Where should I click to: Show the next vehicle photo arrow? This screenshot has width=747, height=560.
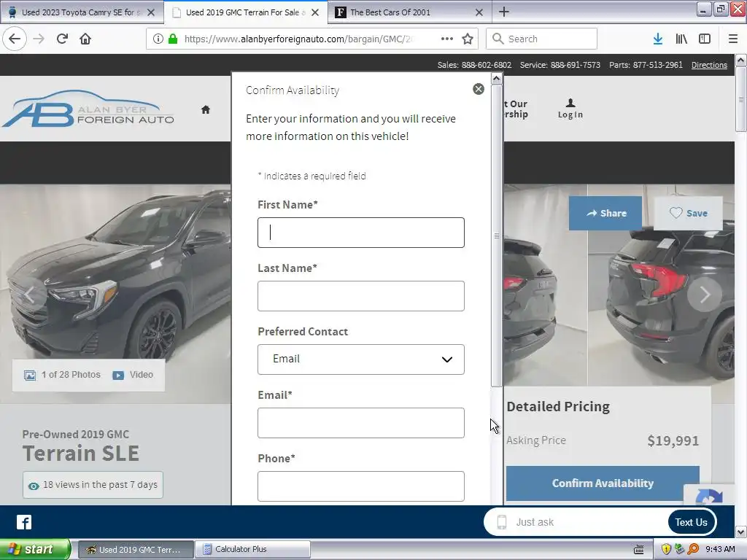pyautogui.click(x=705, y=295)
